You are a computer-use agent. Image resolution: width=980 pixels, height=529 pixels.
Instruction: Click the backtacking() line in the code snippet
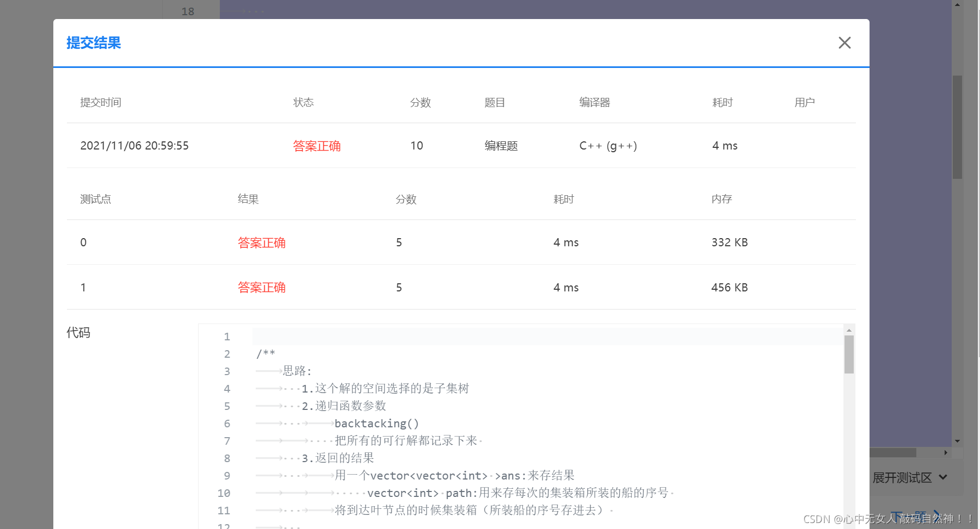[x=377, y=424]
